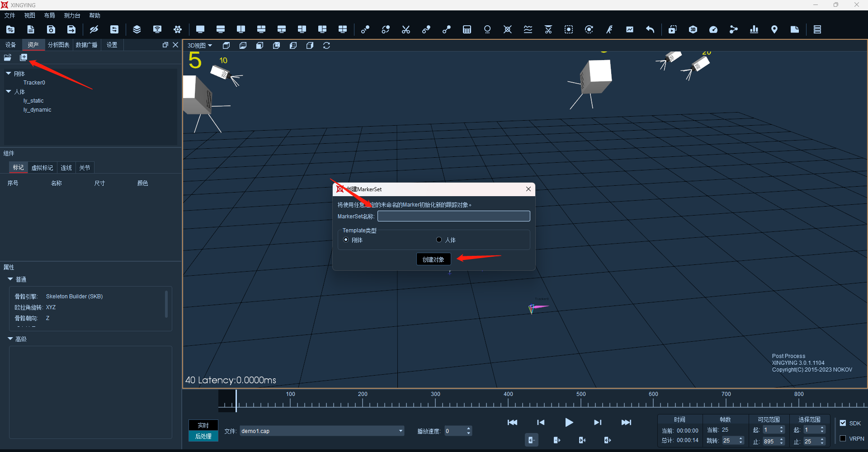The width and height of the screenshot is (868, 452).
Task: Click the bar chart icon in toolbar
Action: click(x=754, y=29)
